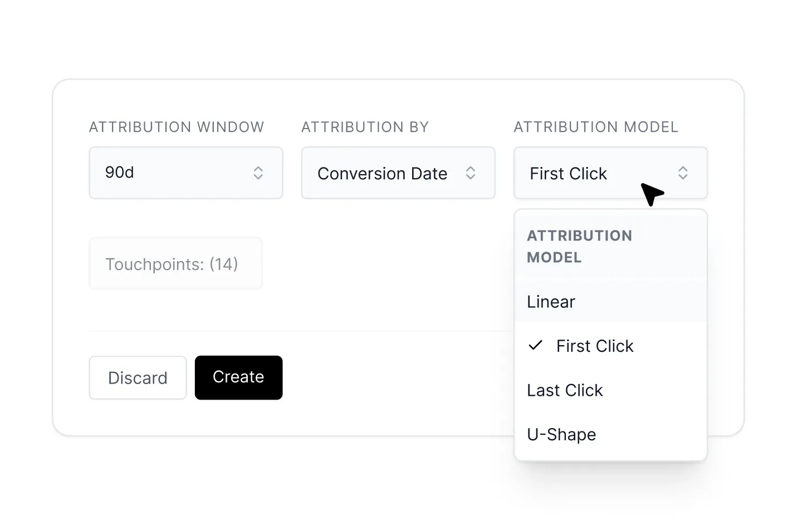Click the chevron on First Click selector
This screenshot has width=812, height=526.
click(683, 173)
